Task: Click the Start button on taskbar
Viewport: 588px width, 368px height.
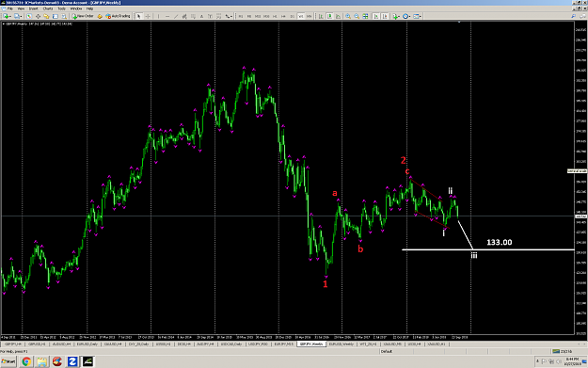Action: 8,361
